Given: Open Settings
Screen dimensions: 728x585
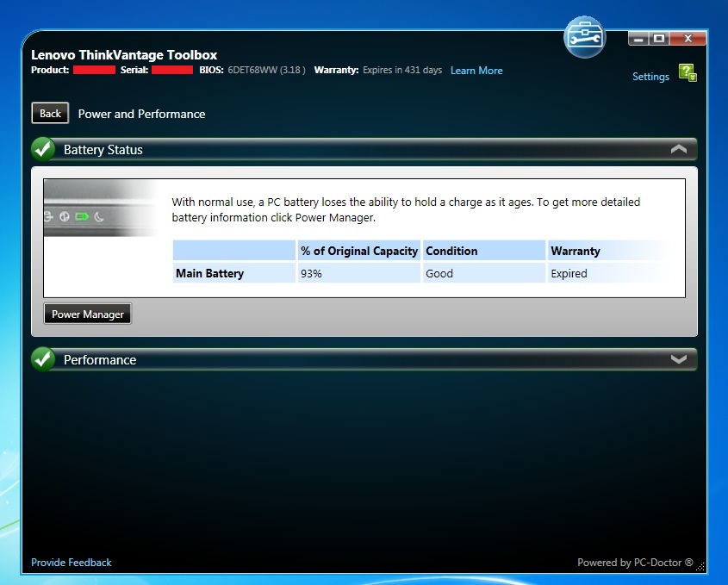Looking at the screenshot, I should click(x=650, y=77).
